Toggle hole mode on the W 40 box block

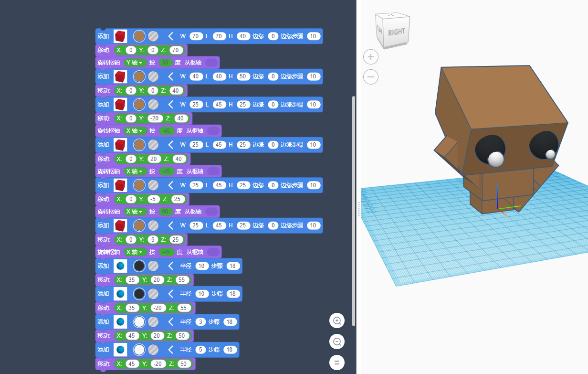[153, 76]
